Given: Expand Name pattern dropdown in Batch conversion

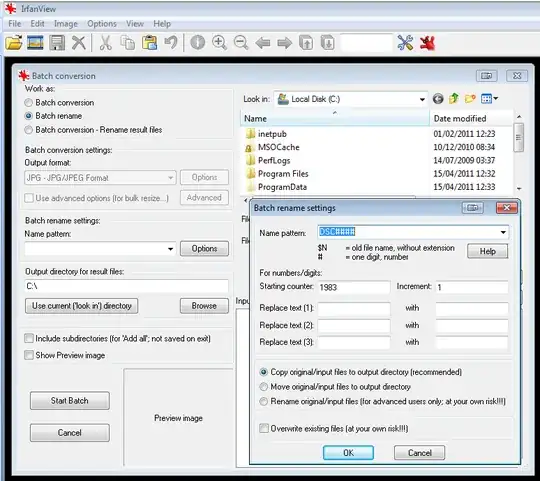Looking at the screenshot, I should click(x=170, y=249).
